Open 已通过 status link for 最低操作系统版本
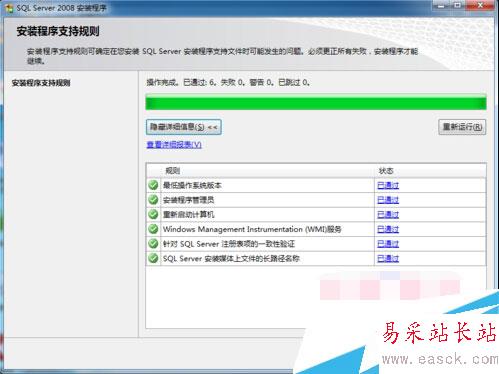The height and width of the screenshot is (374, 499). (x=388, y=185)
